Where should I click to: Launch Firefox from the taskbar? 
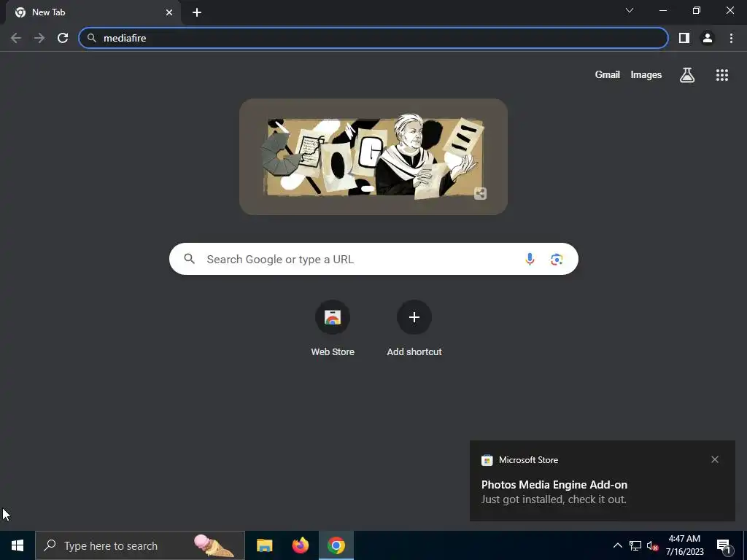pyautogui.click(x=300, y=545)
